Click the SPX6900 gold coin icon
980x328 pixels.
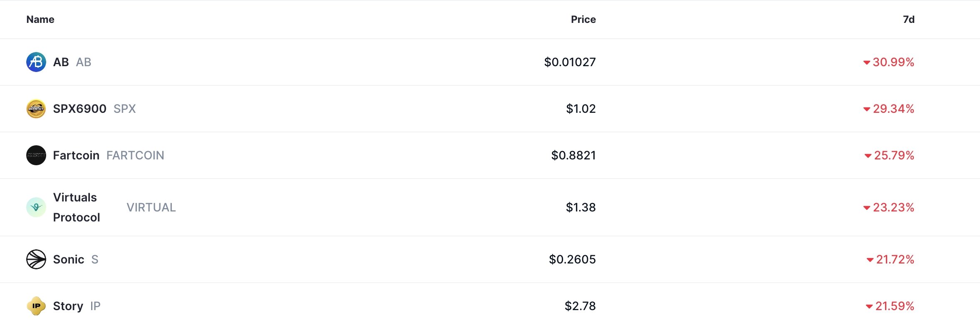click(36, 109)
